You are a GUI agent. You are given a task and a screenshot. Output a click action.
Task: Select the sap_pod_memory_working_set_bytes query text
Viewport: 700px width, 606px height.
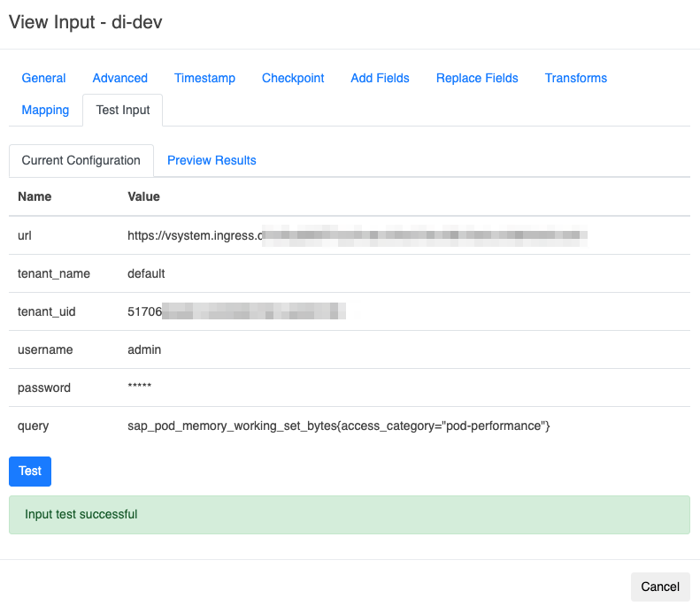tap(339, 426)
